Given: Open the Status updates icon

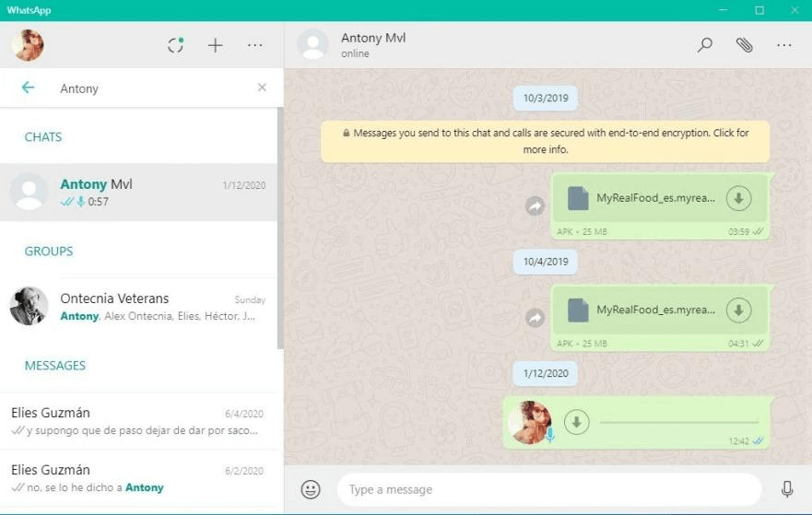Looking at the screenshot, I should point(175,45).
